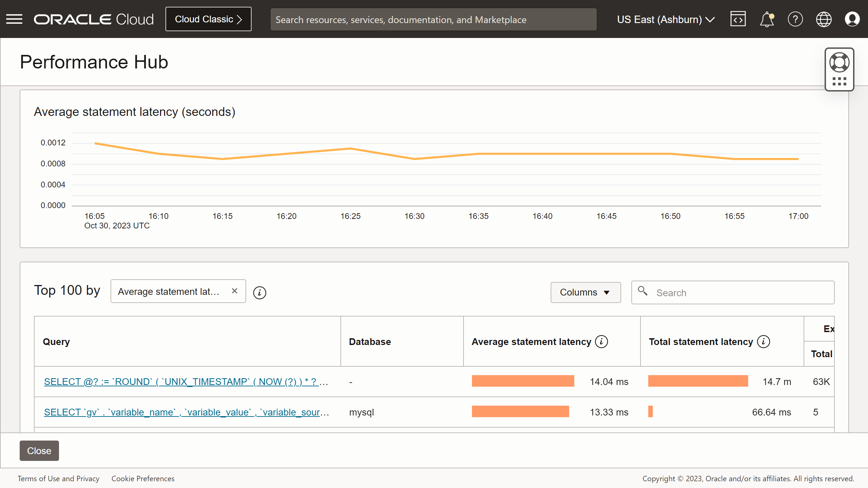
Task: Open the quick actions grid icon
Action: point(840,81)
